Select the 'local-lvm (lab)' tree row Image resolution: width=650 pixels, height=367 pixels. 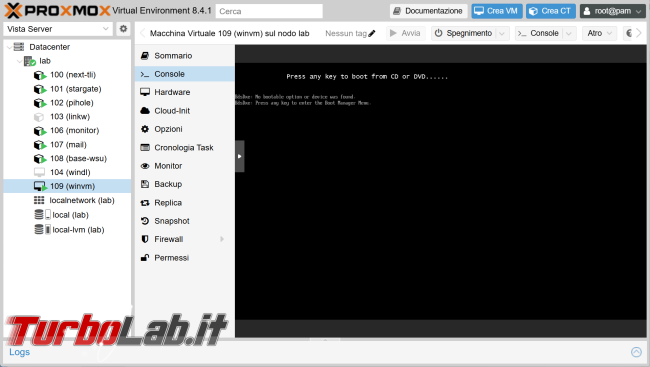point(67,230)
